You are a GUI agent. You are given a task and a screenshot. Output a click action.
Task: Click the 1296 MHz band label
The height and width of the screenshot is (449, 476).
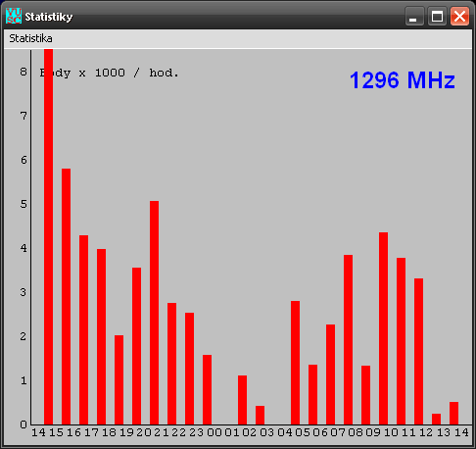point(402,80)
